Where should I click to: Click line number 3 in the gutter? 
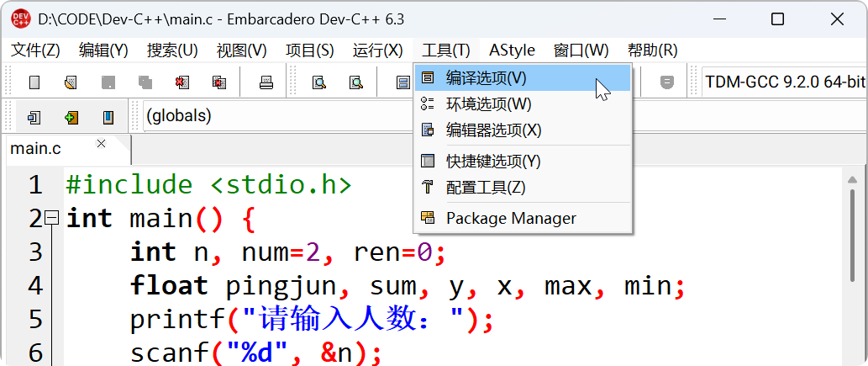(x=35, y=252)
